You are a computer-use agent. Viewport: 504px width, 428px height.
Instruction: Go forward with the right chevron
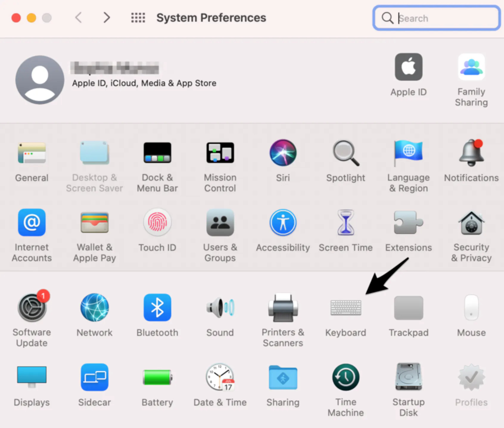[107, 18]
